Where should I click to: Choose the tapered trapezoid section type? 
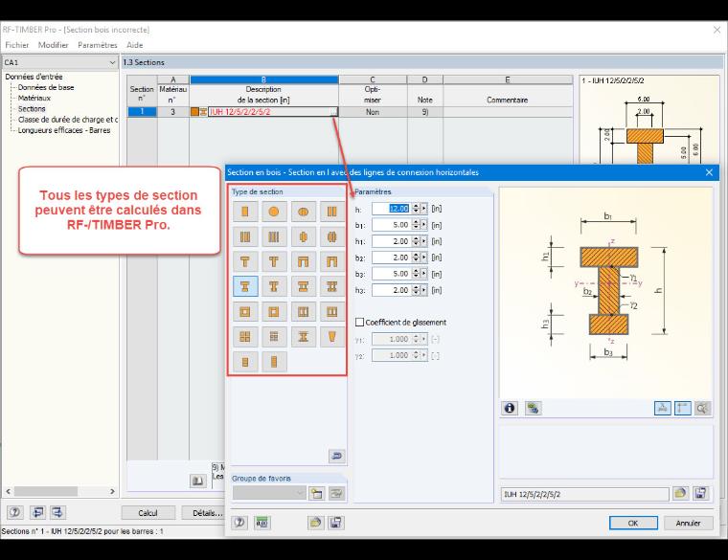[x=331, y=336]
